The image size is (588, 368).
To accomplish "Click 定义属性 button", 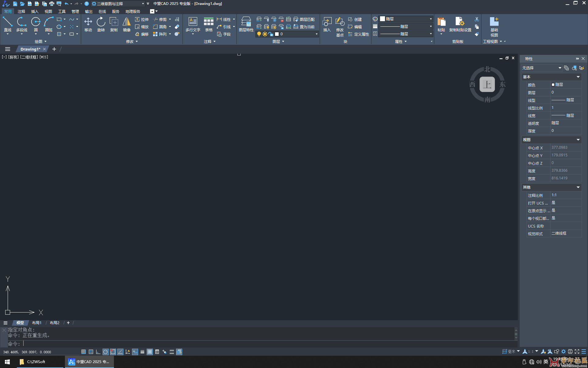I will pos(359,34).
